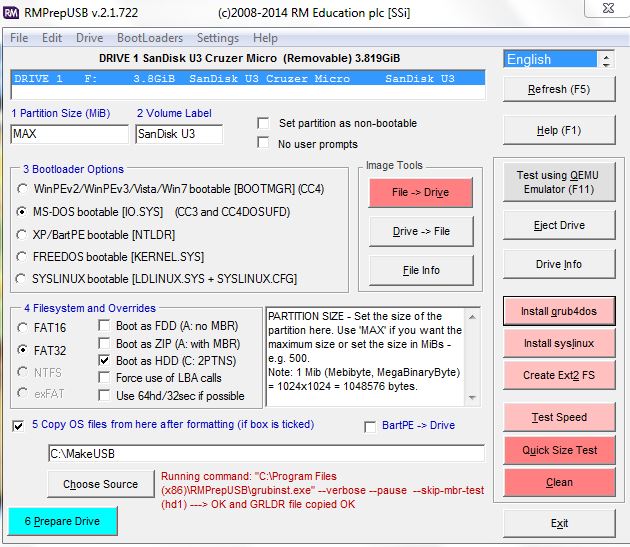Image resolution: width=630 pixels, height=547 pixels.
Task: Click Exit button
Action: pos(559,523)
